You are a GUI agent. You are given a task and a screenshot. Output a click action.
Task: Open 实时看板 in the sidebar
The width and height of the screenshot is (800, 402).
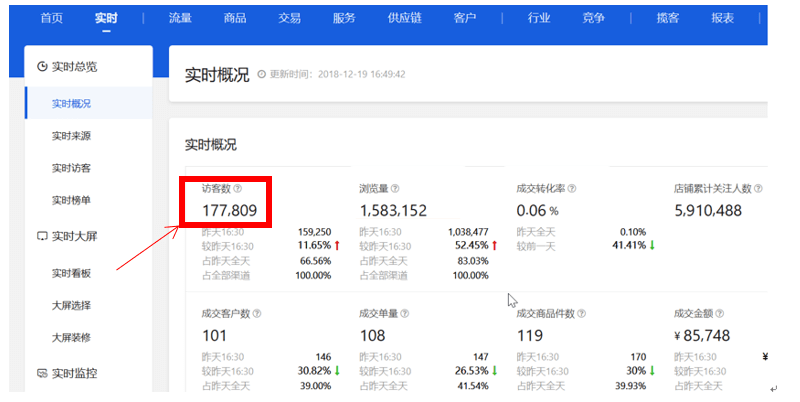click(x=71, y=273)
